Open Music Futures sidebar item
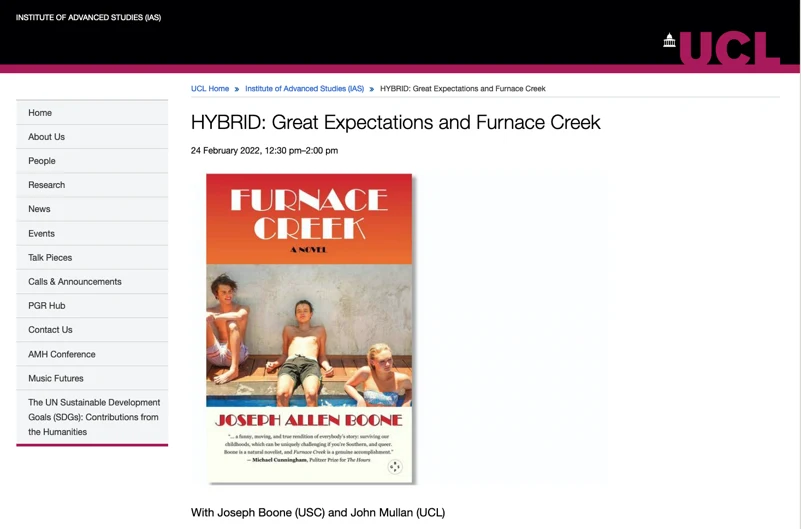 point(92,378)
